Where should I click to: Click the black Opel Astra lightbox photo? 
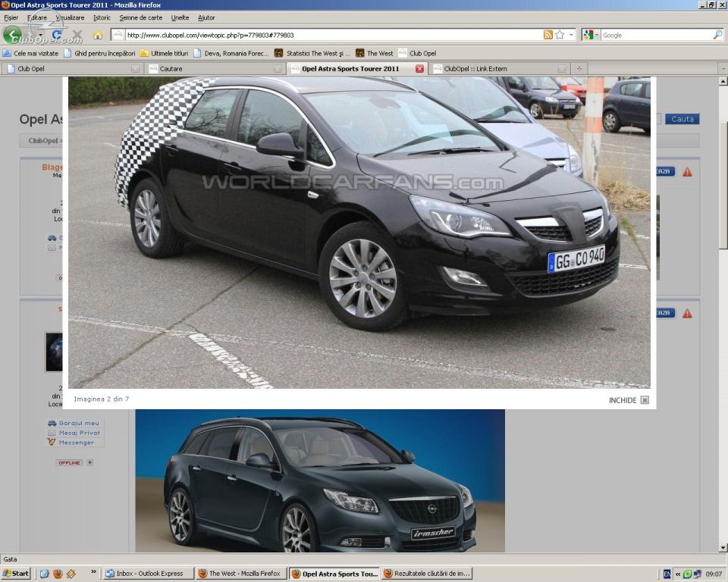(359, 233)
